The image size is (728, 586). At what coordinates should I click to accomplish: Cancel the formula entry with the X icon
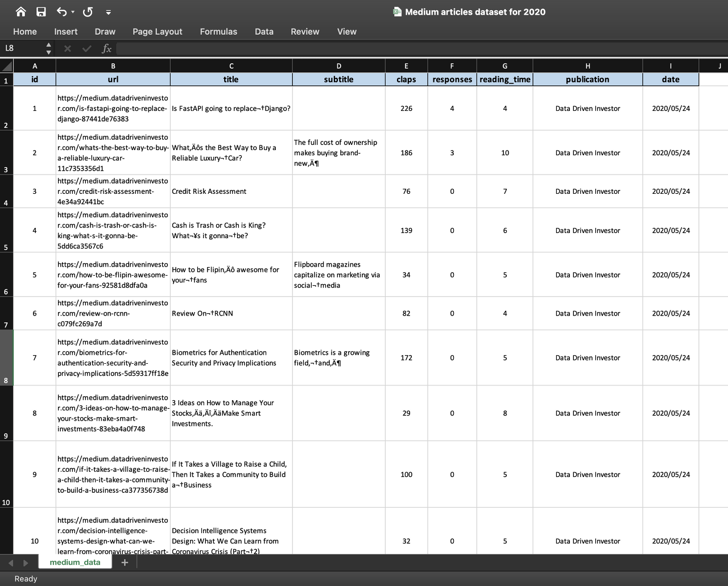(x=68, y=48)
